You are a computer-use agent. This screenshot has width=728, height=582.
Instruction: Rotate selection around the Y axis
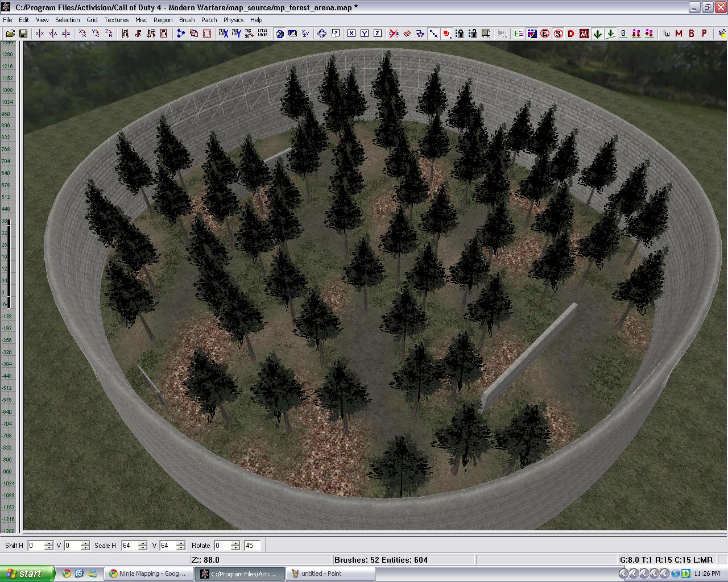coord(96,34)
